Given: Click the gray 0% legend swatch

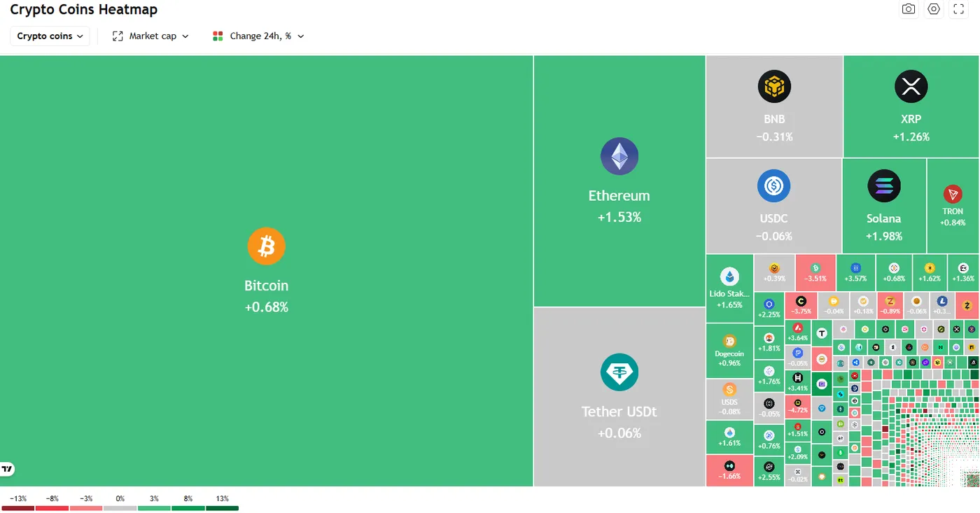Looking at the screenshot, I should coord(120,508).
